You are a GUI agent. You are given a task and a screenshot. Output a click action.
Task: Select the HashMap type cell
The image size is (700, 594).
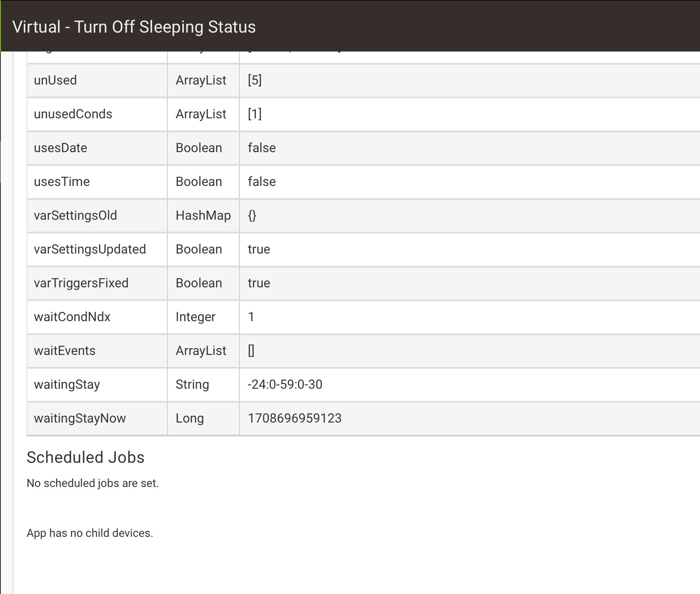point(203,215)
